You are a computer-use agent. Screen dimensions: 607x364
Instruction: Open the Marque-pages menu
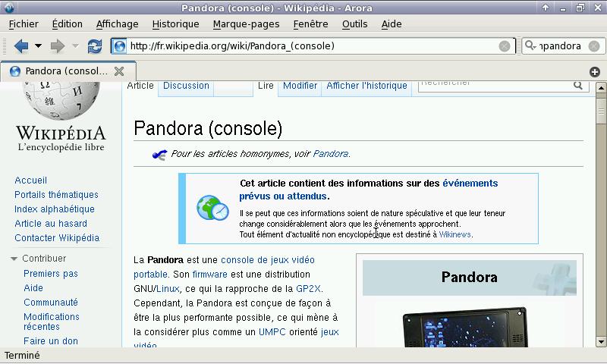tap(246, 24)
